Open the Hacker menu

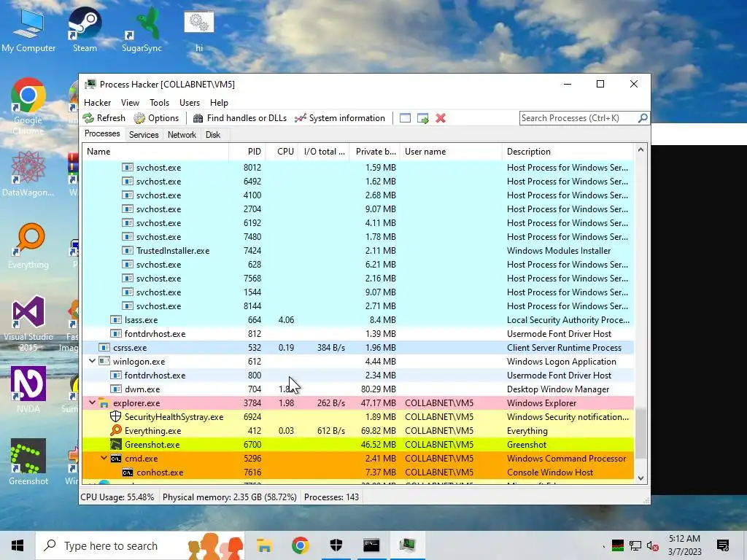[97, 103]
